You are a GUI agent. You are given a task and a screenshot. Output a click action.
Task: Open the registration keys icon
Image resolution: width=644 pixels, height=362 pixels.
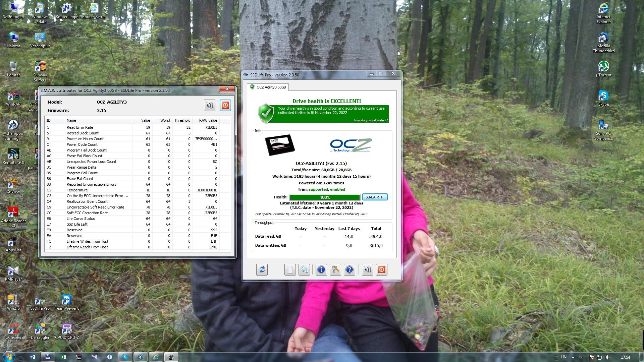335,269
